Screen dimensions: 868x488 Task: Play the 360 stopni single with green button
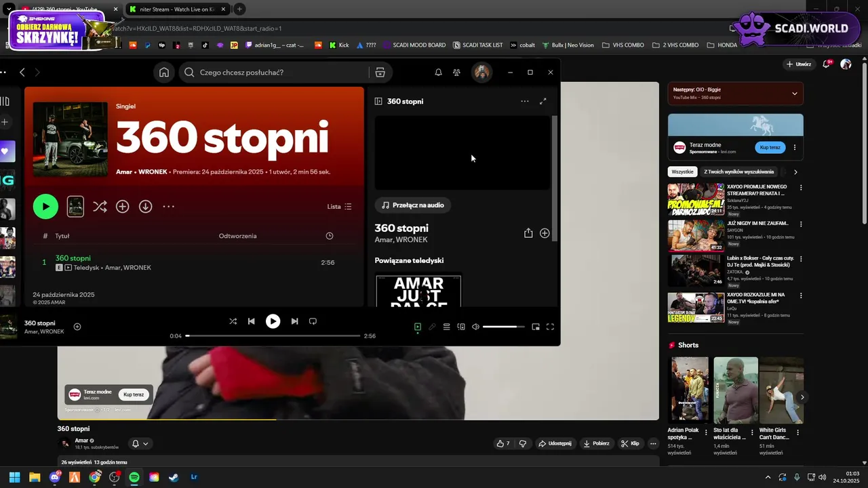(x=45, y=207)
